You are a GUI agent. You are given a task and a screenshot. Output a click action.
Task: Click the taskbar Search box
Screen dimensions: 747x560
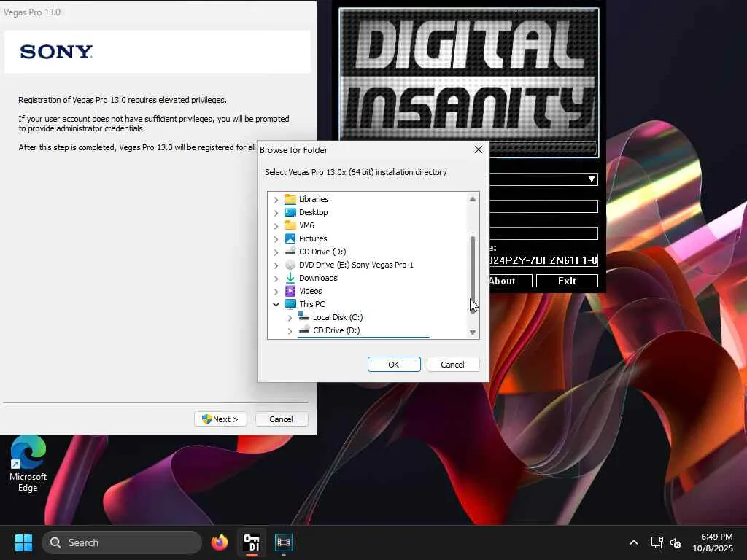[122, 542]
